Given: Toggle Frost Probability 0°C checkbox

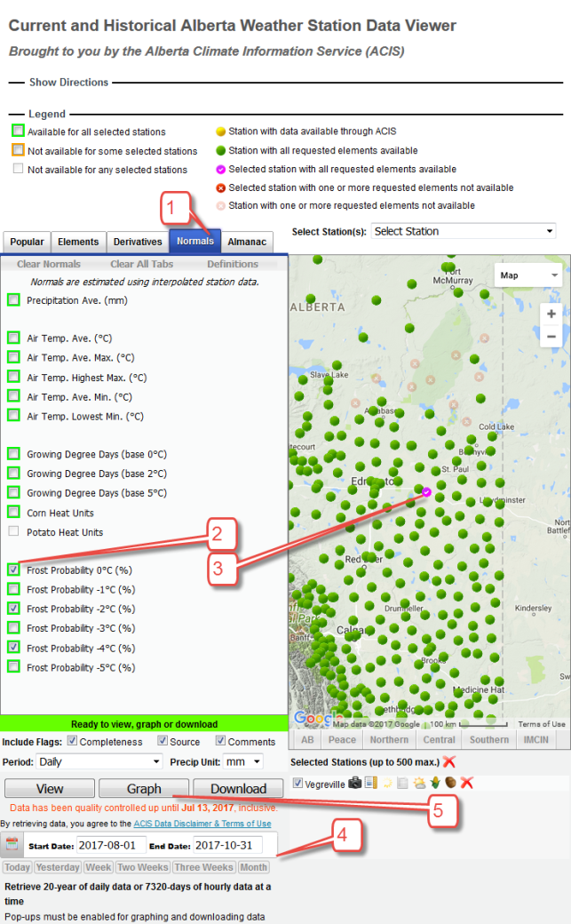Looking at the screenshot, I should 13,570.
